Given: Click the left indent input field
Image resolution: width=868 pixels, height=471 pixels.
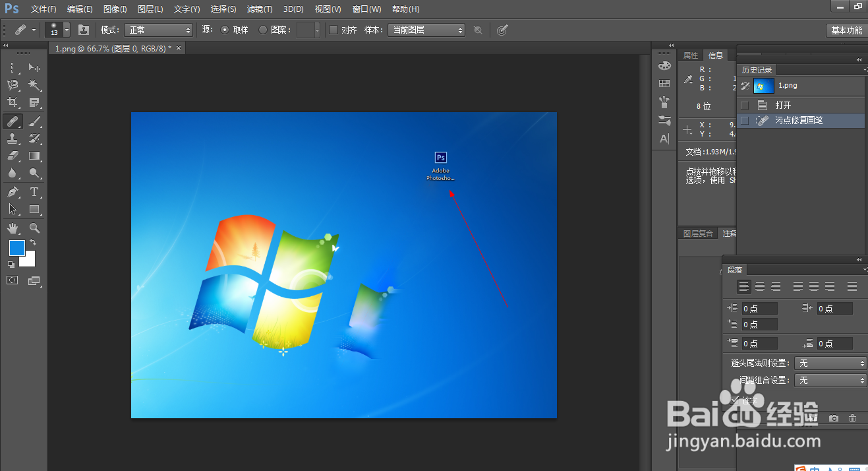Looking at the screenshot, I should (759, 309).
